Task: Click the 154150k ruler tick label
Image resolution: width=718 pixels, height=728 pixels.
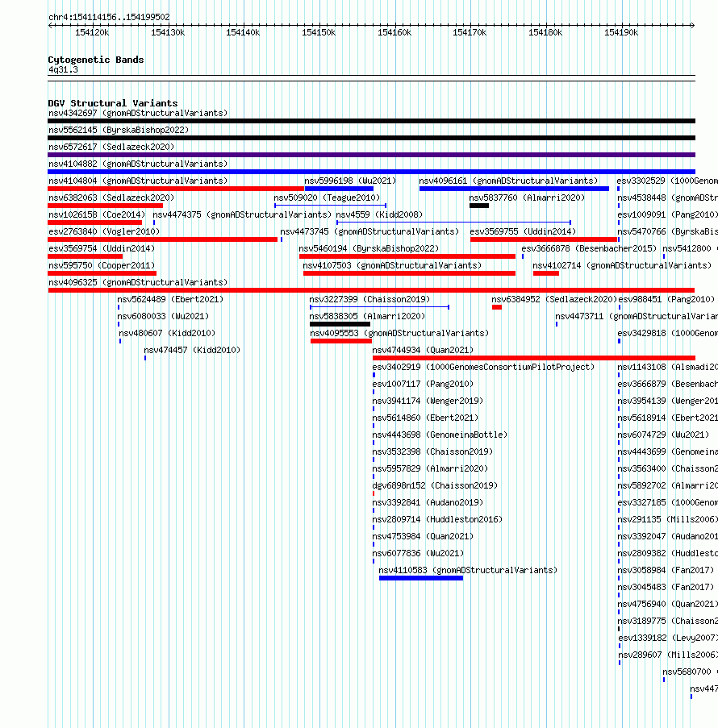Action: coord(319,32)
